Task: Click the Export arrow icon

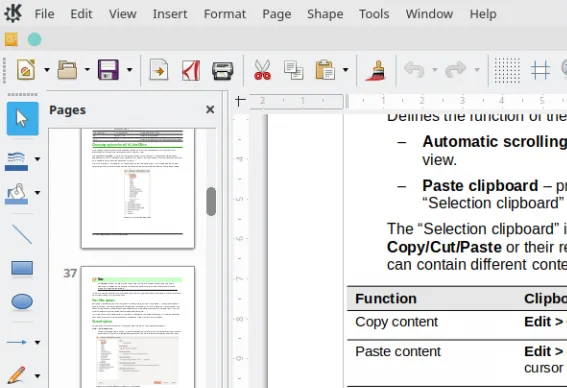Action: (x=159, y=70)
